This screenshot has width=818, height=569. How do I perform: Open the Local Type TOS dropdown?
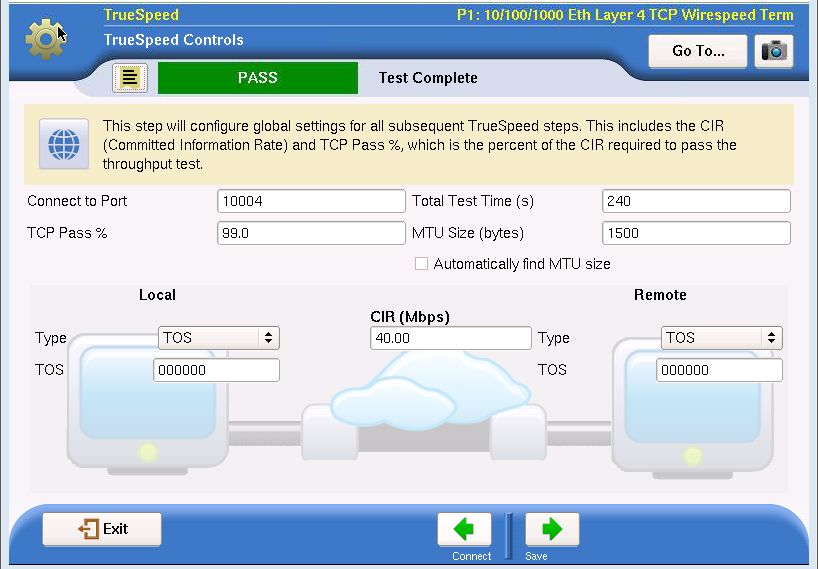pyautogui.click(x=219, y=338)
